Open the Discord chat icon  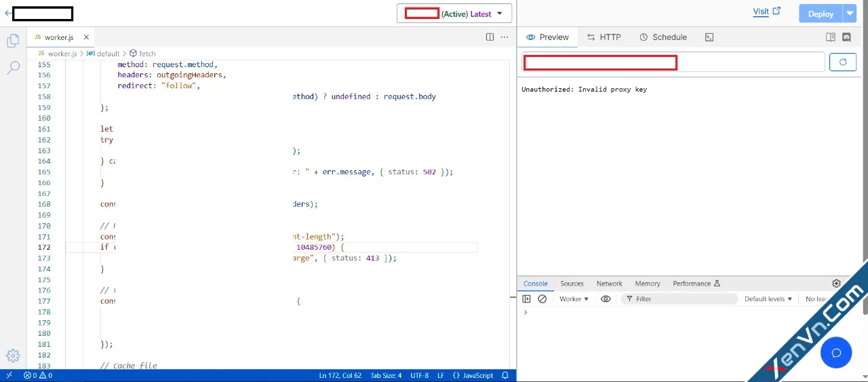pos(846,37)
